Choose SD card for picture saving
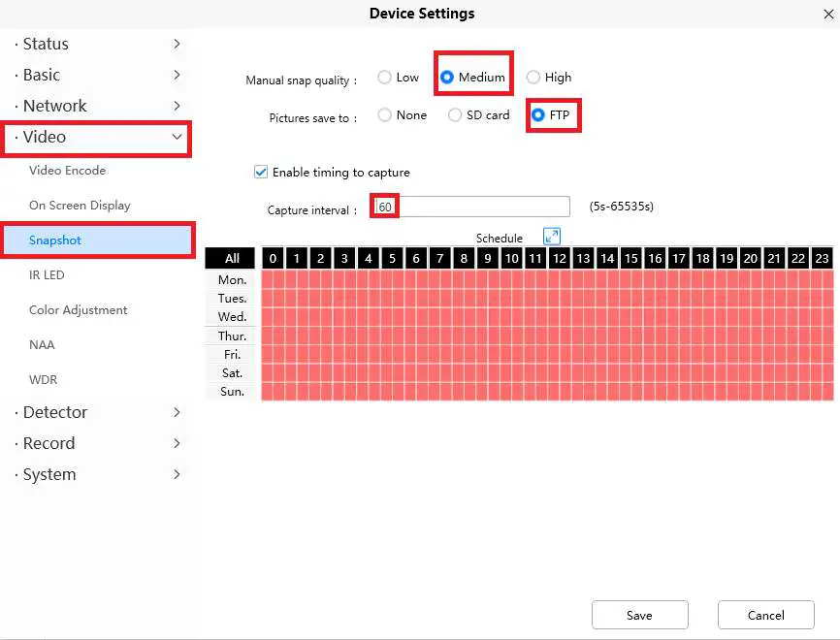Screen dimensions: 840x640 coord(455,115)
